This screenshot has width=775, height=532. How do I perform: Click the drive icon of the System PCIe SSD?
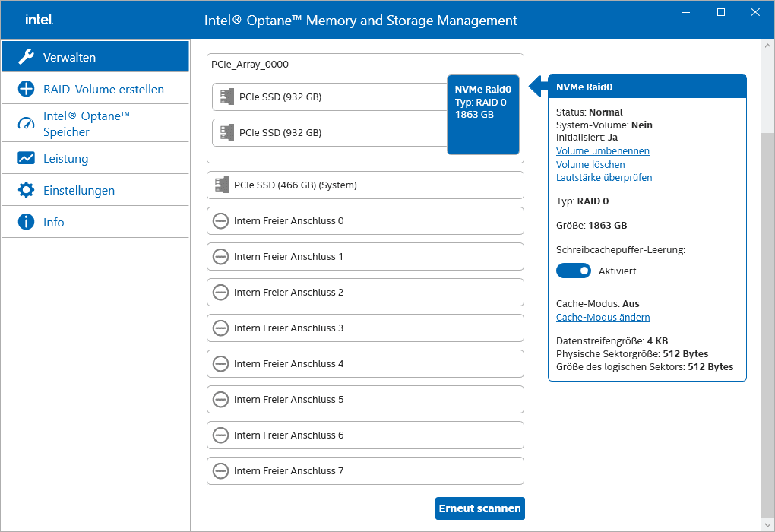click(222, 185)
